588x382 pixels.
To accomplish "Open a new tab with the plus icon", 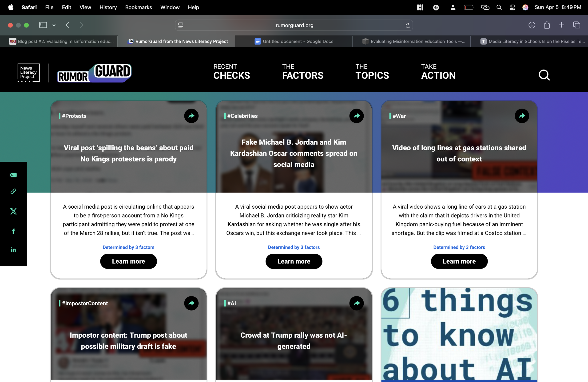I will click(561, 25).
